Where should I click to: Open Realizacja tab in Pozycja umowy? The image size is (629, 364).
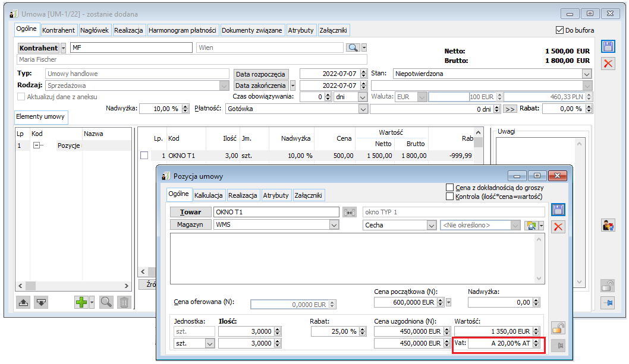[x=243, y=195]
